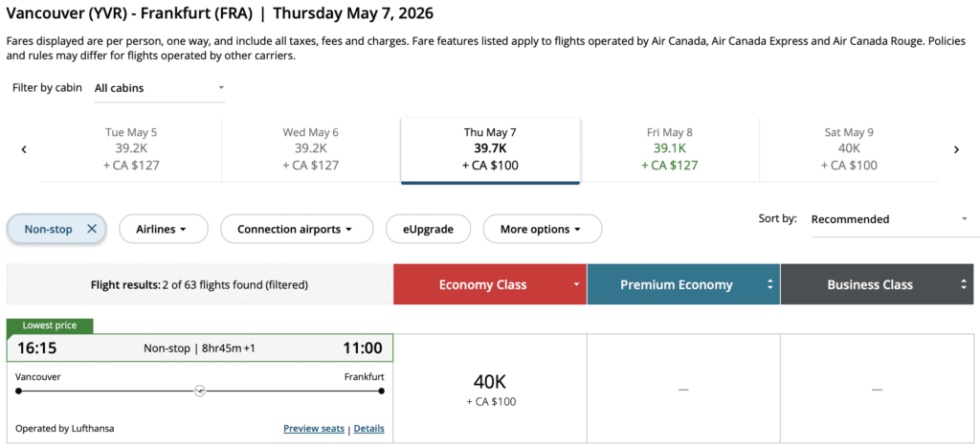Expand the More options dropdown
This screenshot has width=980, height=448.
pyautogui.click(x=542, y=230)
